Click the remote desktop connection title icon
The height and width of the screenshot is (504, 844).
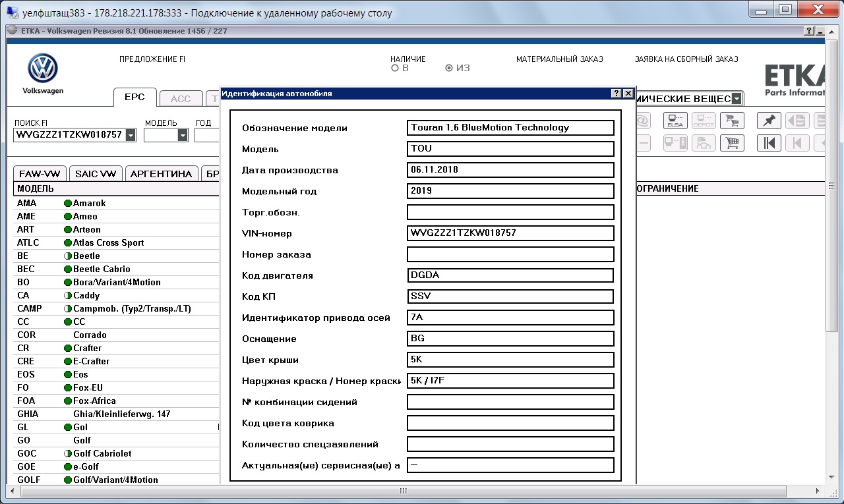pyautogui.click(x=12, y=11)
